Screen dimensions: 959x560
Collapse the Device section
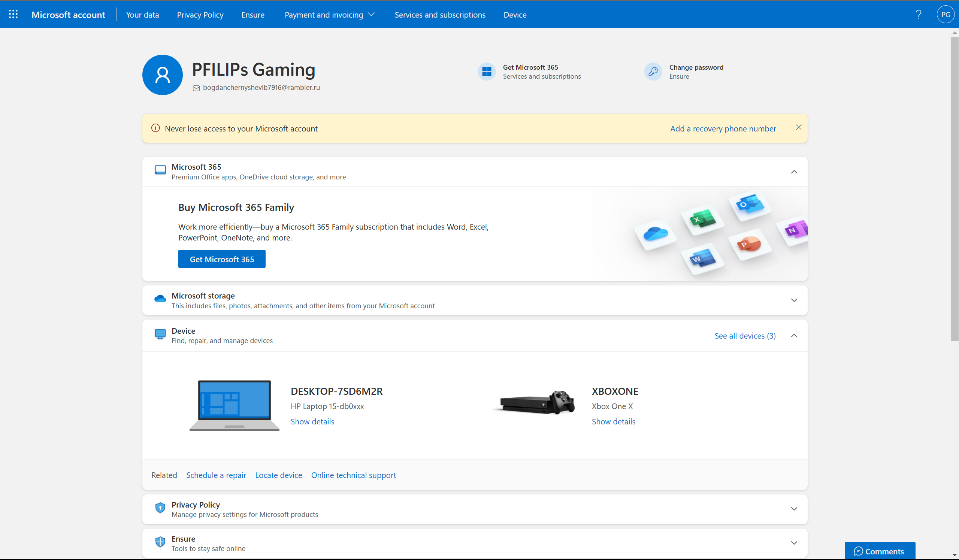click(794, 336)
